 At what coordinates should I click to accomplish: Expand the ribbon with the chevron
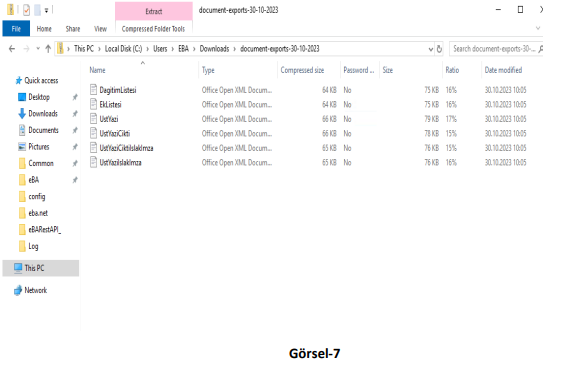(538, 28)
